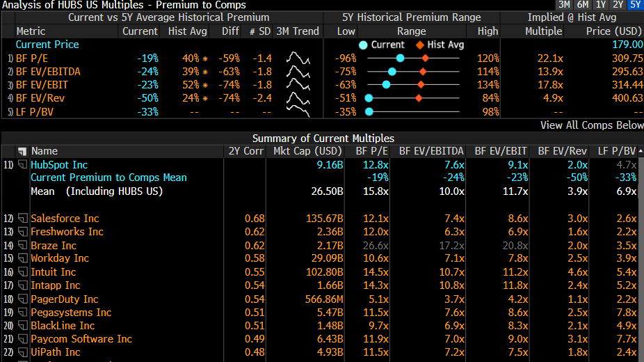Sort by the LF P/BV column arrow

tap(641, 151)
